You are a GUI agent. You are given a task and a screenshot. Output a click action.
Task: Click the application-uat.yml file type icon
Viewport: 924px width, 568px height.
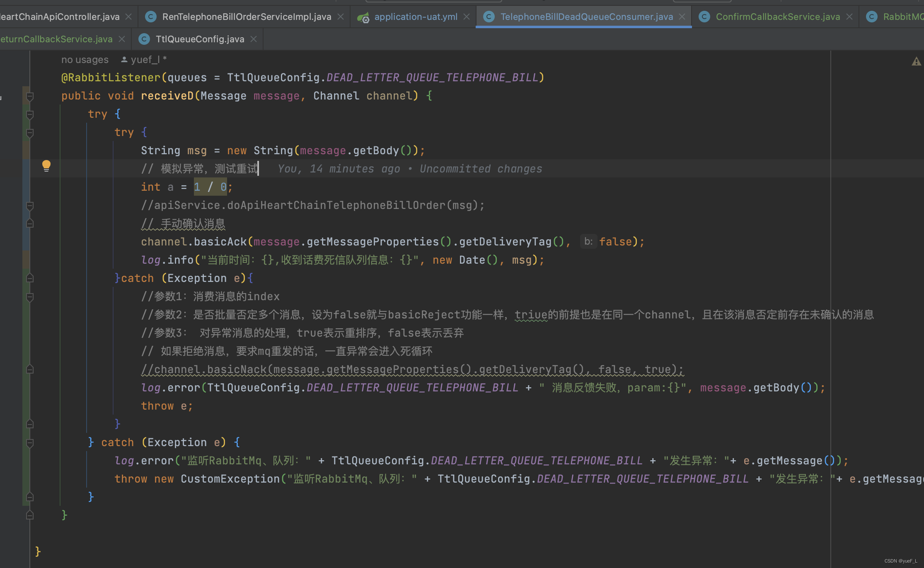tap(363, 17)
